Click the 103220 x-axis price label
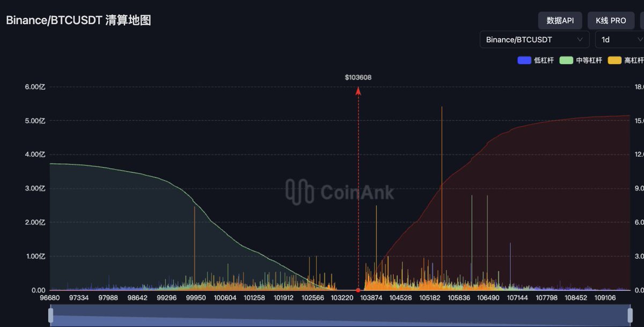Image resolution: width=644 pixels, height=327 pixels. point(342,298)
